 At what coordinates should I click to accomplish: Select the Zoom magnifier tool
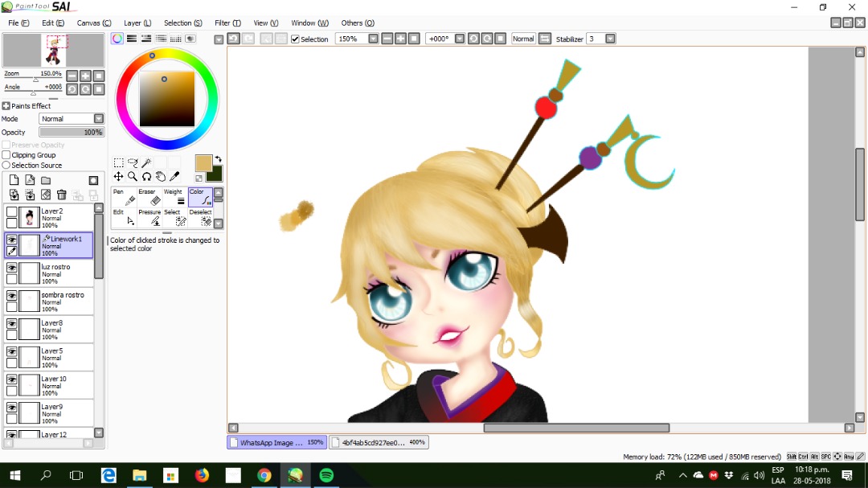(x=133, y=176)
